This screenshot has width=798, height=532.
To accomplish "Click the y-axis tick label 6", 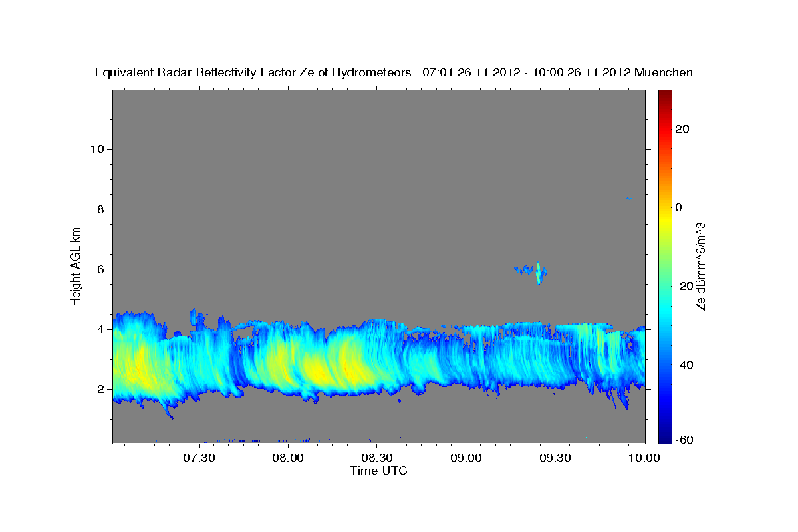I will pyautogui.click(x=99, y=269).
